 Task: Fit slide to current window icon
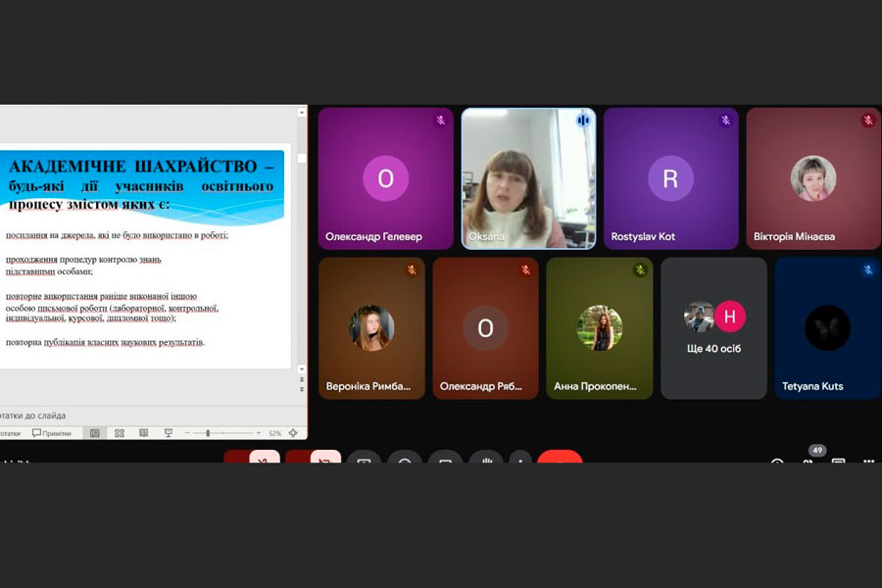tap(293, 433)
